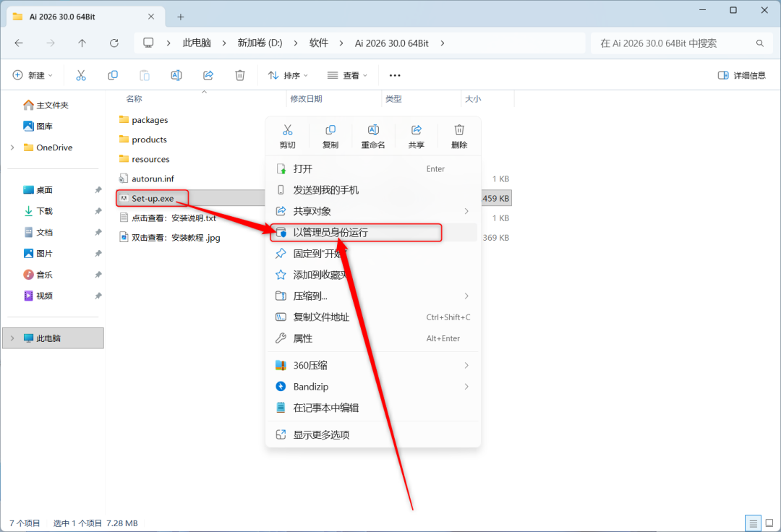
Task: Open 桌面 in the sidebar
Action: click(x=45, y=190)
